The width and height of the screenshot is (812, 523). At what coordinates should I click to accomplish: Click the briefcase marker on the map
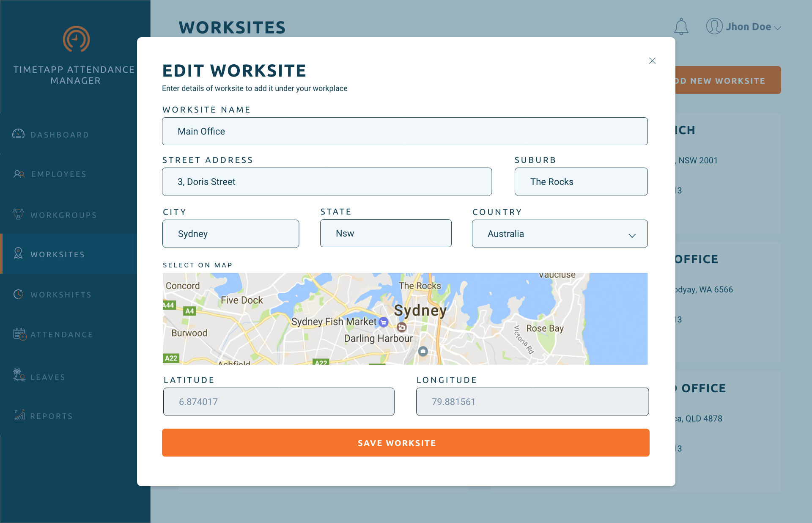(423, 351)
